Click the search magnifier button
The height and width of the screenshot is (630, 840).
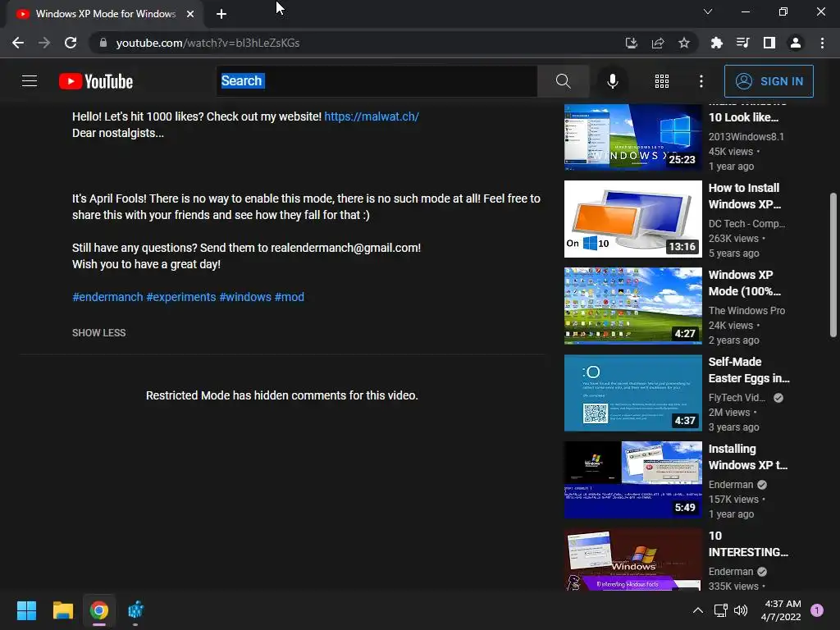563,81
